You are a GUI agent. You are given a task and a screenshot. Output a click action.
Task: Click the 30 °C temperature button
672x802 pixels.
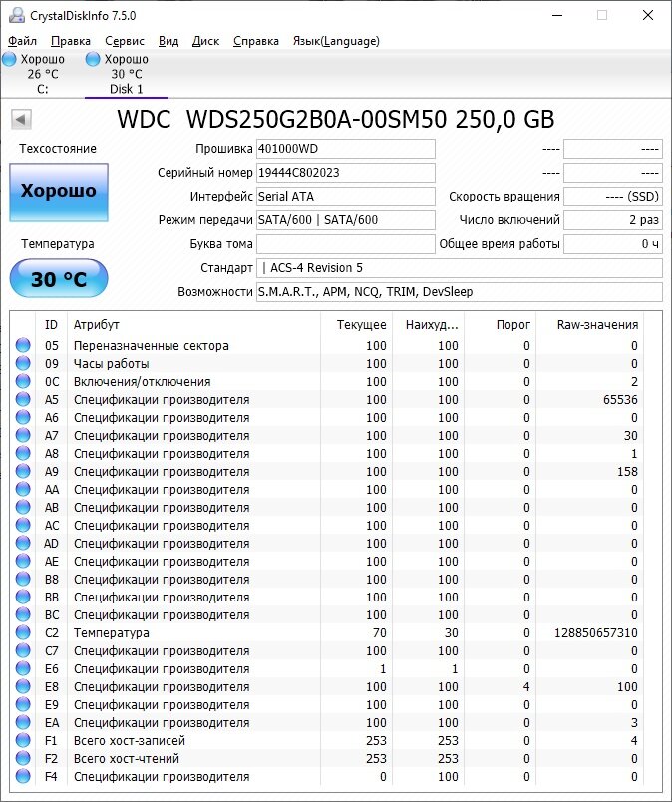click(59, 278)
